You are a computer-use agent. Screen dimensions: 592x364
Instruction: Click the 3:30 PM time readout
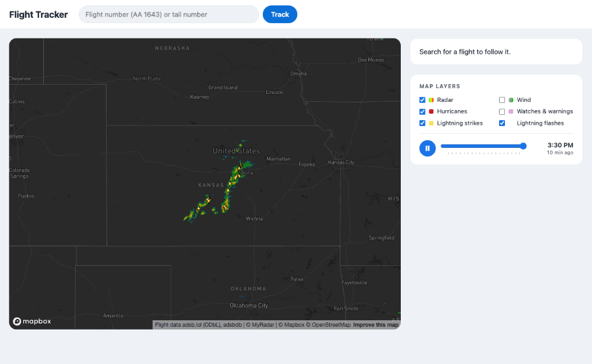click(560, 145)
